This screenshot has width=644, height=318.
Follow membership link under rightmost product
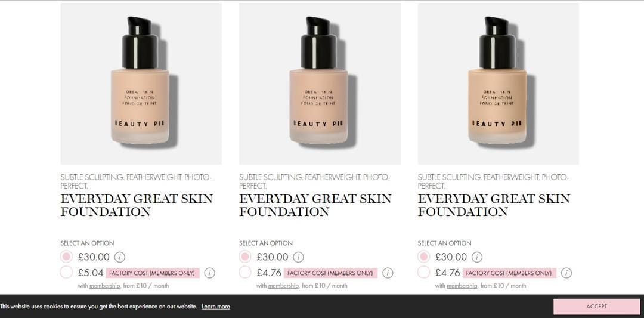pos(462,286)
